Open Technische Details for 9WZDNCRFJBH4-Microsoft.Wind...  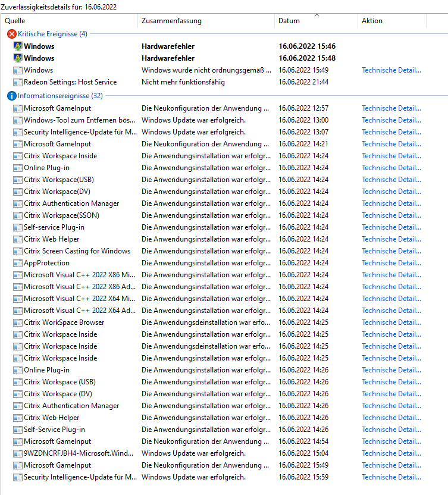tap(391, 453)
